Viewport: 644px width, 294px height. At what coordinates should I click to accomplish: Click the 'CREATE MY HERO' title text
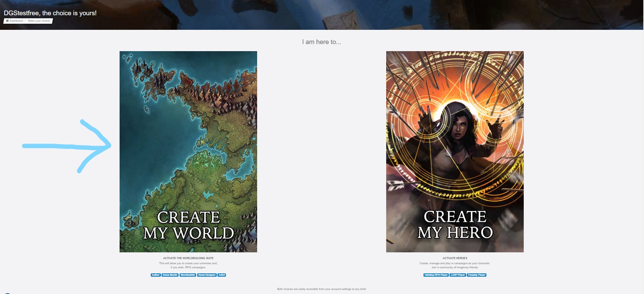(455, 225)
